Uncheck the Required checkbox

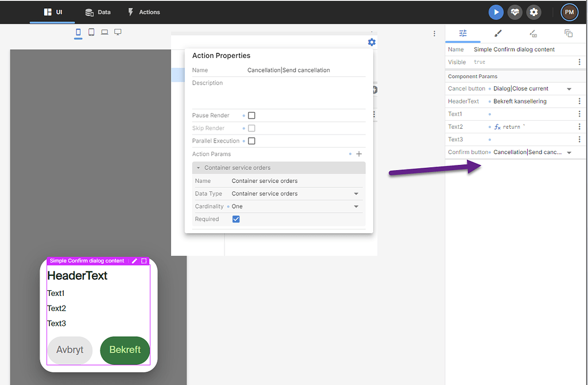(236, 219)
